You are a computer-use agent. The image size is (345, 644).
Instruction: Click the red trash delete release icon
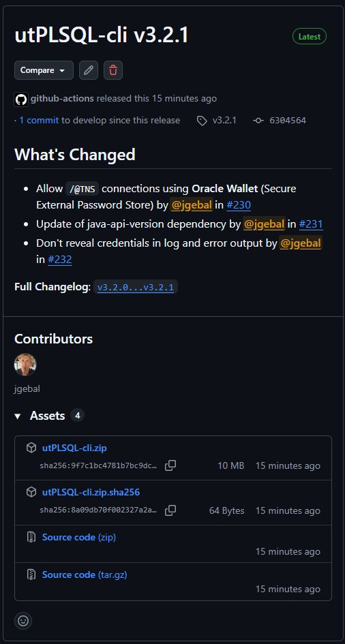coord(113,70)
